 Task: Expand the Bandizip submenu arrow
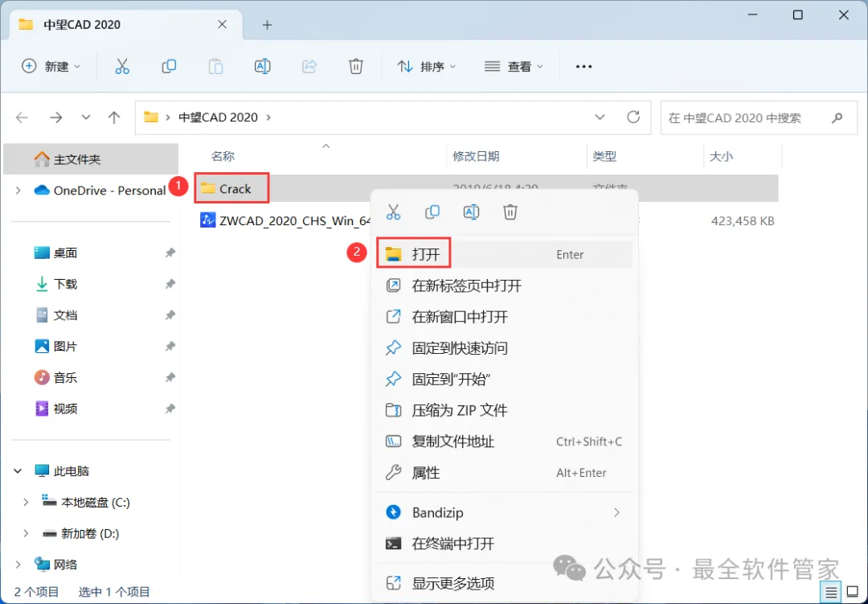click(x=616, y=512)
